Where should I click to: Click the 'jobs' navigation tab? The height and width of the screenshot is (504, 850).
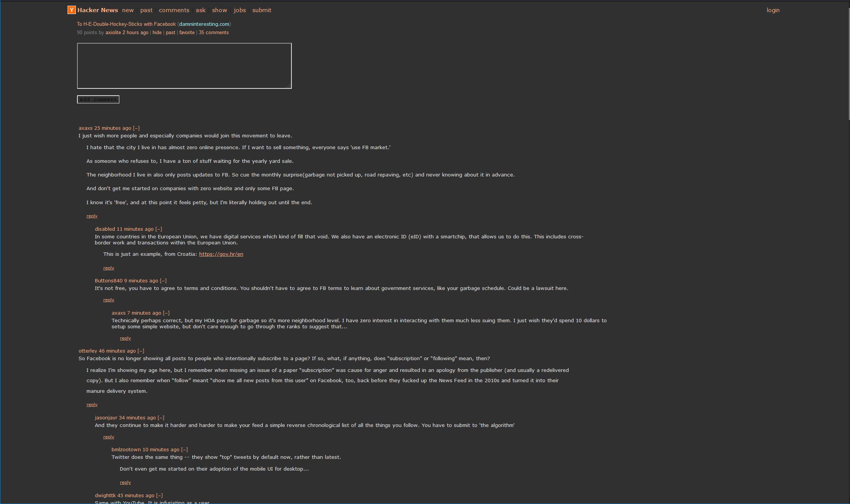(238, 10)
